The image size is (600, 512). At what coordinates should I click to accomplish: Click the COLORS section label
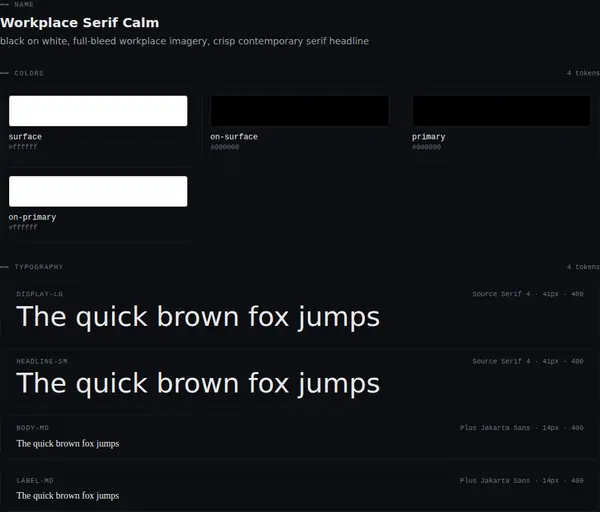29,73
